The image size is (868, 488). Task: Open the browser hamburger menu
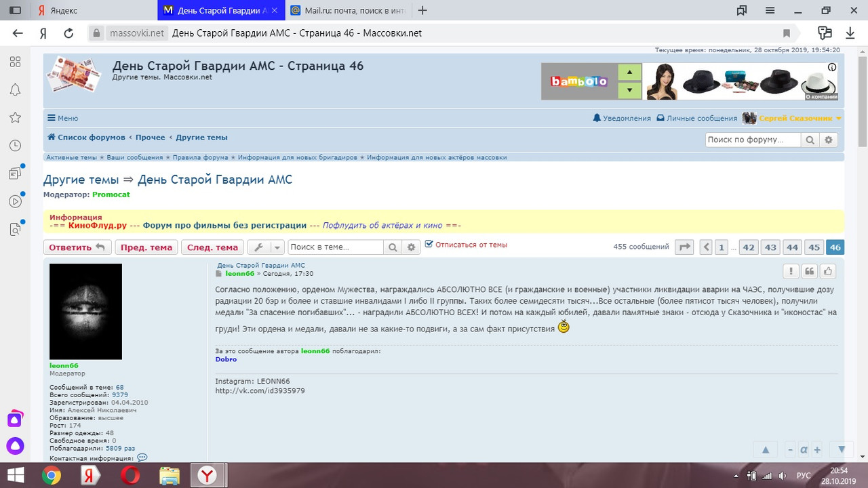click(x=769, y=10)
